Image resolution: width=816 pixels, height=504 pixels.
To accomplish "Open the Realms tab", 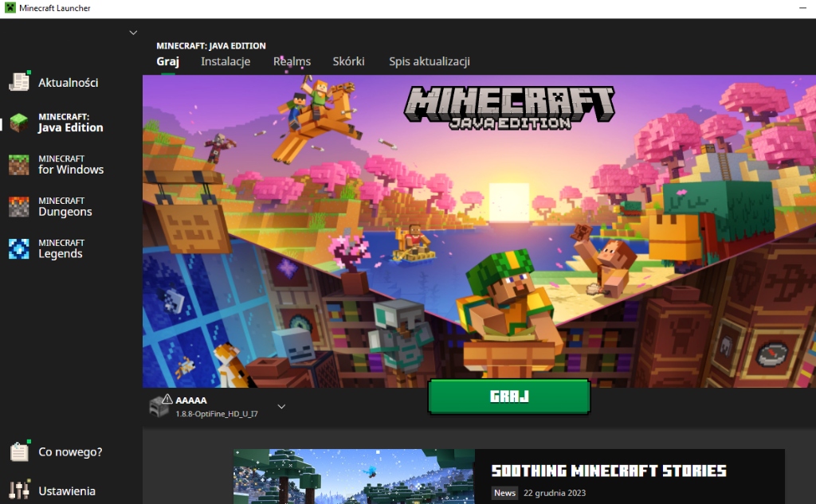I will click(x=292, y=61).
